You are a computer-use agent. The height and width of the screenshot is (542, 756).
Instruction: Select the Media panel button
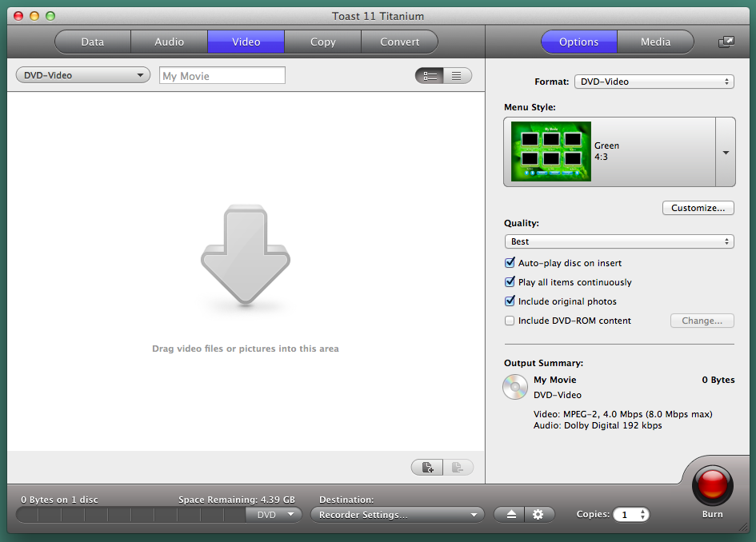click(655, 42)
